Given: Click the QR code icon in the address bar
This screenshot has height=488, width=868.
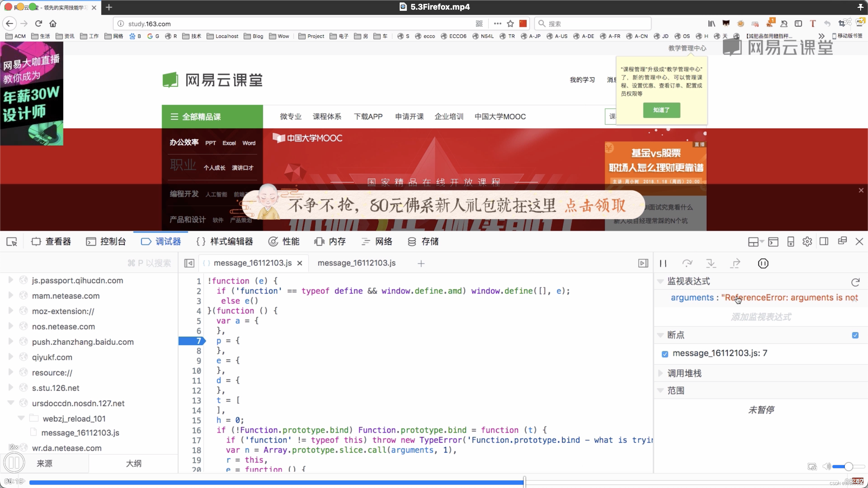Looking at the screenshot, I should click(479, 23).
